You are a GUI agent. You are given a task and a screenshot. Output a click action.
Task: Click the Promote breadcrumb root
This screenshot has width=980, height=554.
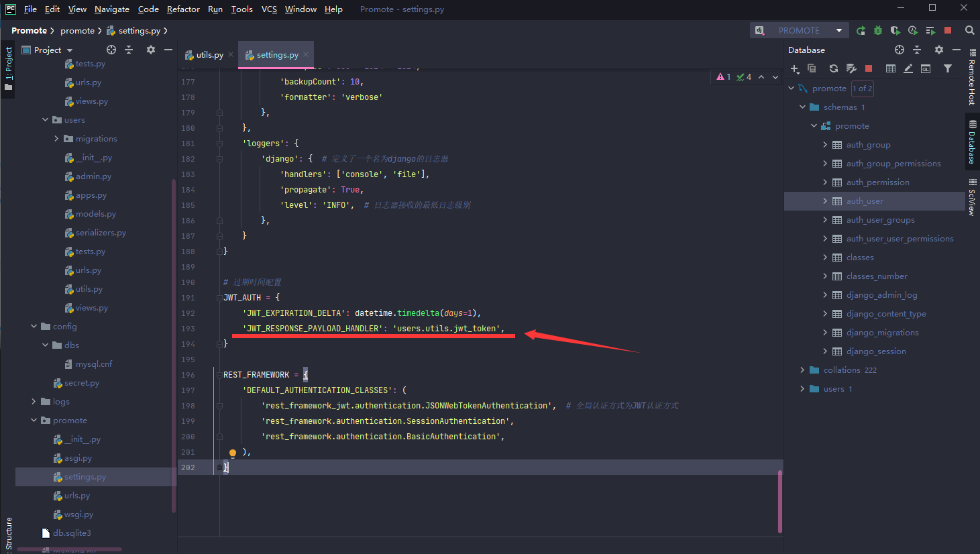point(29,30)
